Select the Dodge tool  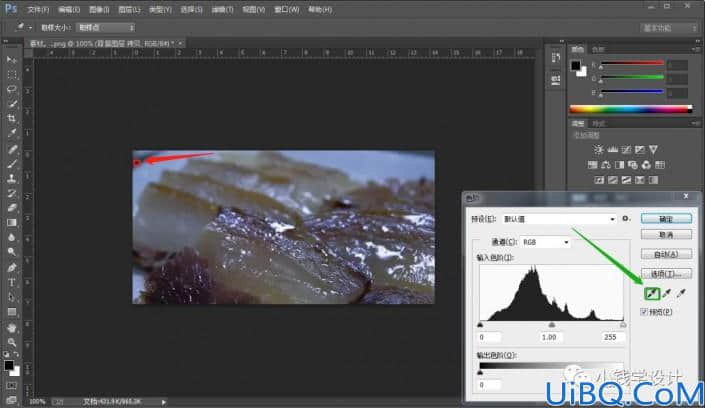(12, 252)
